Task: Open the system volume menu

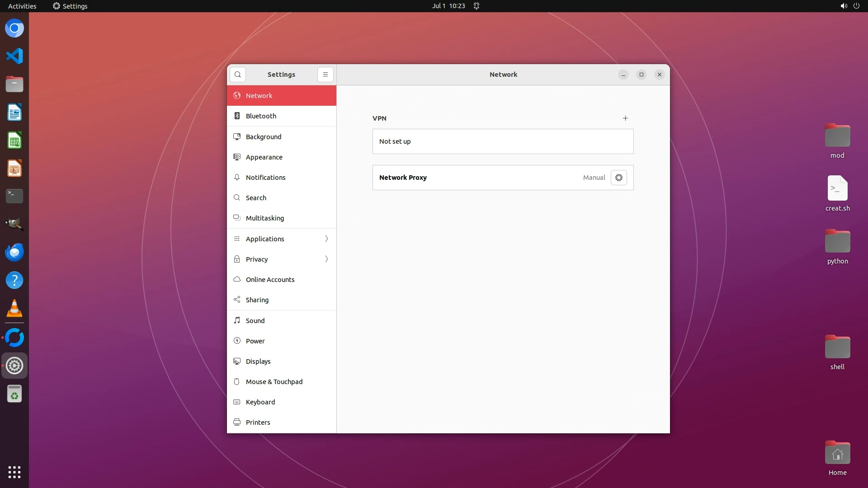Action: pos(844,6)
